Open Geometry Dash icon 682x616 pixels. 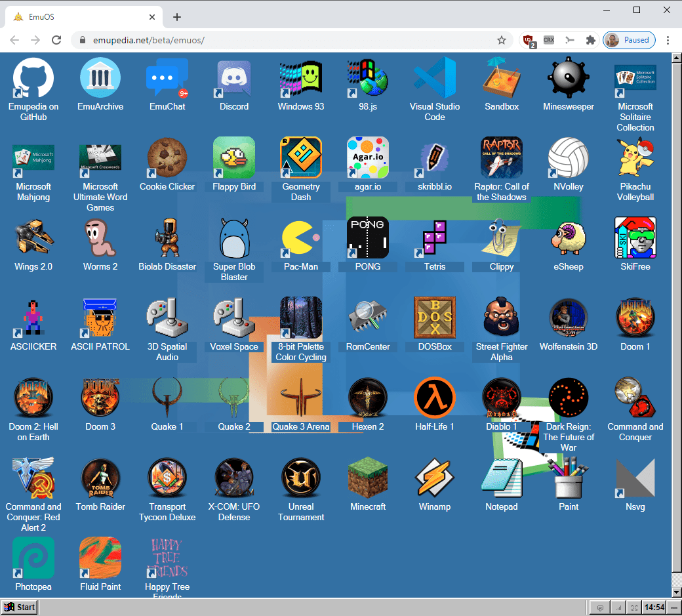301,157
